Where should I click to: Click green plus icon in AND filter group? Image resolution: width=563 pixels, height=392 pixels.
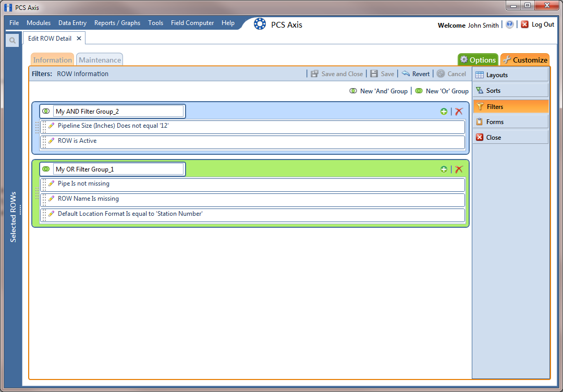[x=444, y=112]
